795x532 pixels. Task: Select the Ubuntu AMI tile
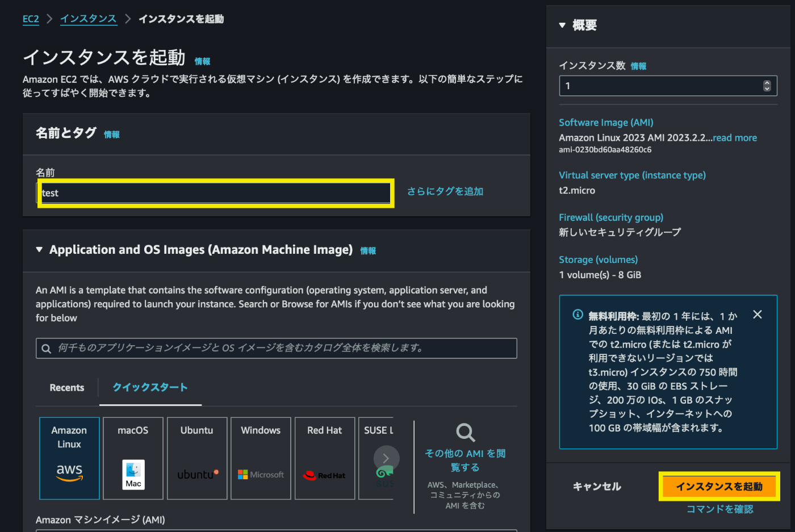[197, 458]
